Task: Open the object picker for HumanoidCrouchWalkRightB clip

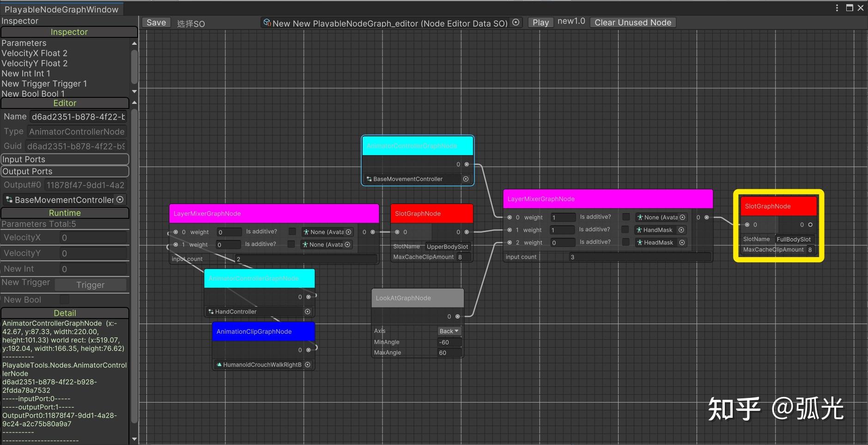Action: [x=307, y=364]
